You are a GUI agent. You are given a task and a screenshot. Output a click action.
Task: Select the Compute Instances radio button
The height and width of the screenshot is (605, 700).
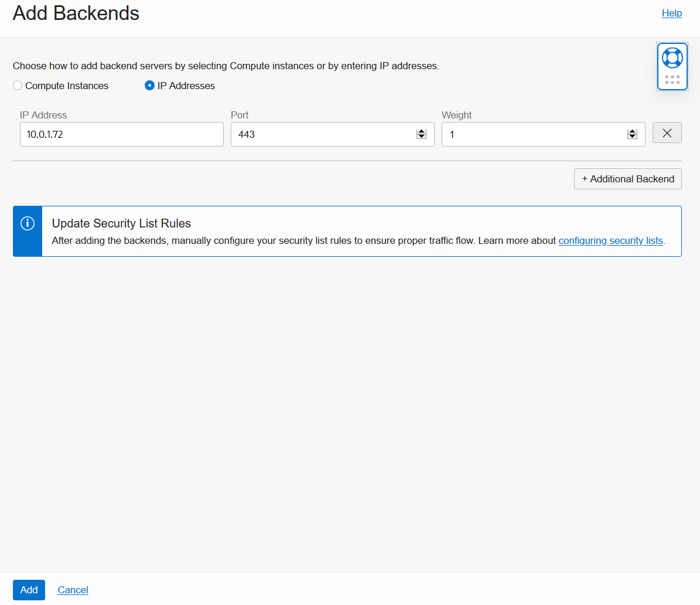coord(17,86)
